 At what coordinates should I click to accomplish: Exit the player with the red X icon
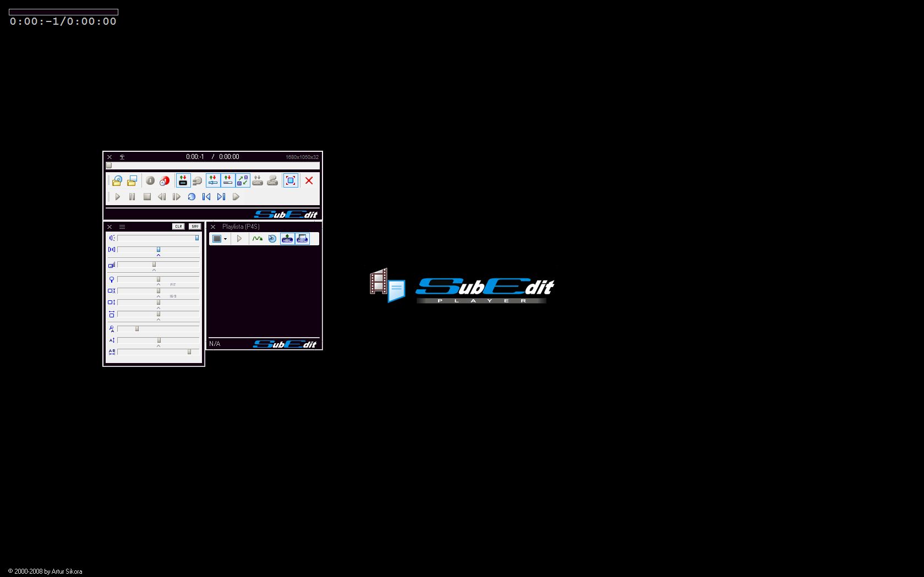[309, 180]
